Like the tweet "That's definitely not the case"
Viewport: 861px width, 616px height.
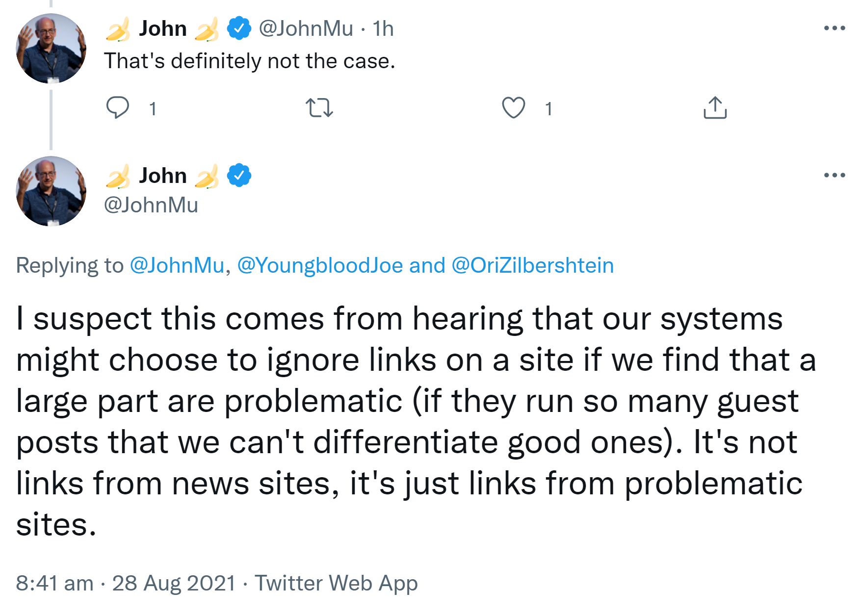[514, 107]
